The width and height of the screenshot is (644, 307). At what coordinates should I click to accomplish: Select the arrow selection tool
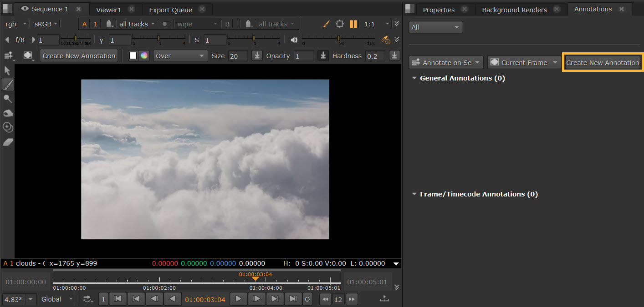[7, 70]
